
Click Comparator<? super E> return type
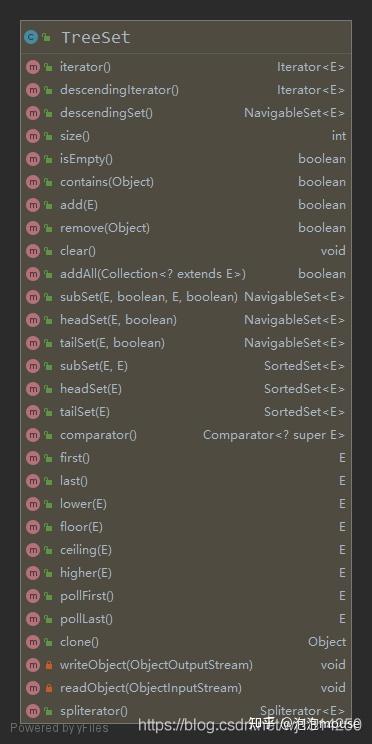(x=274, y=435)
